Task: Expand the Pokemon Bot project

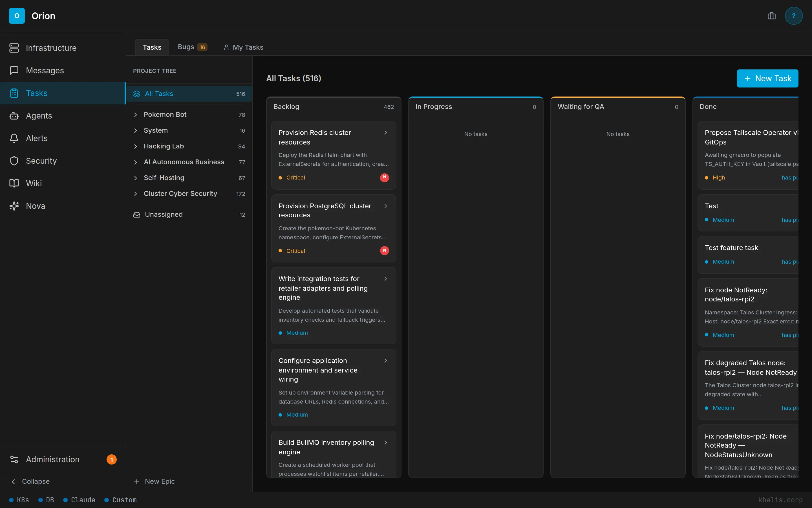Action: [136, 115]
